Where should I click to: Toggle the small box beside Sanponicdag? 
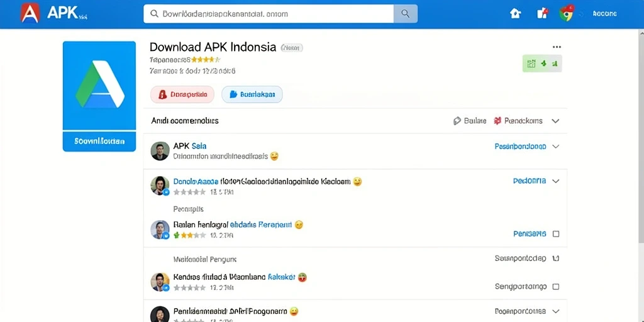click(x=556, y=258)
